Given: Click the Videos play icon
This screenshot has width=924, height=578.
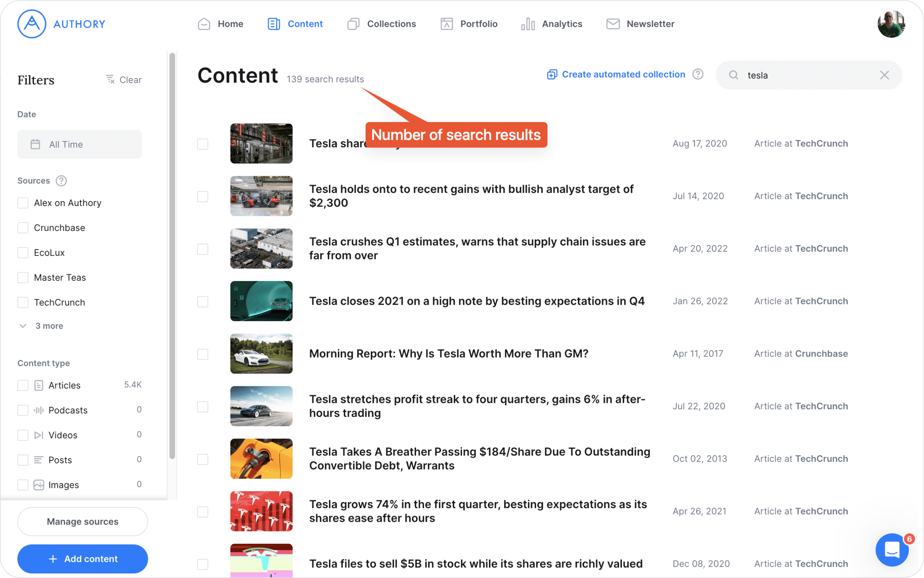Looking at the screenshot, I should tap(39, 435).
